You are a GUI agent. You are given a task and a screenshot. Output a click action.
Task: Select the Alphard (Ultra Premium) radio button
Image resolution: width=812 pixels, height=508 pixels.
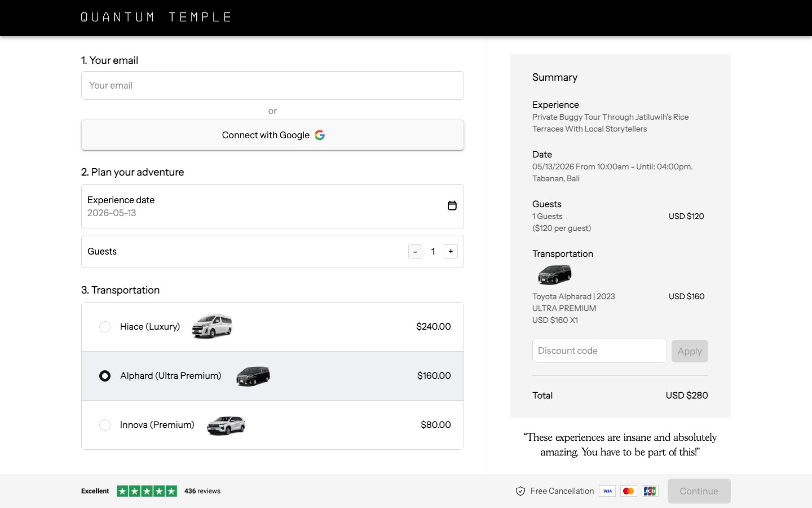105,376
